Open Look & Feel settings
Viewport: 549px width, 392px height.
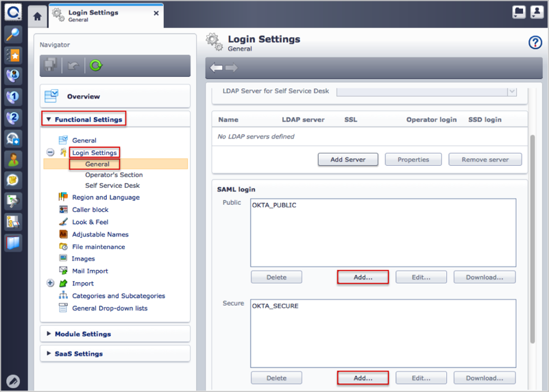tap(90, 222)
